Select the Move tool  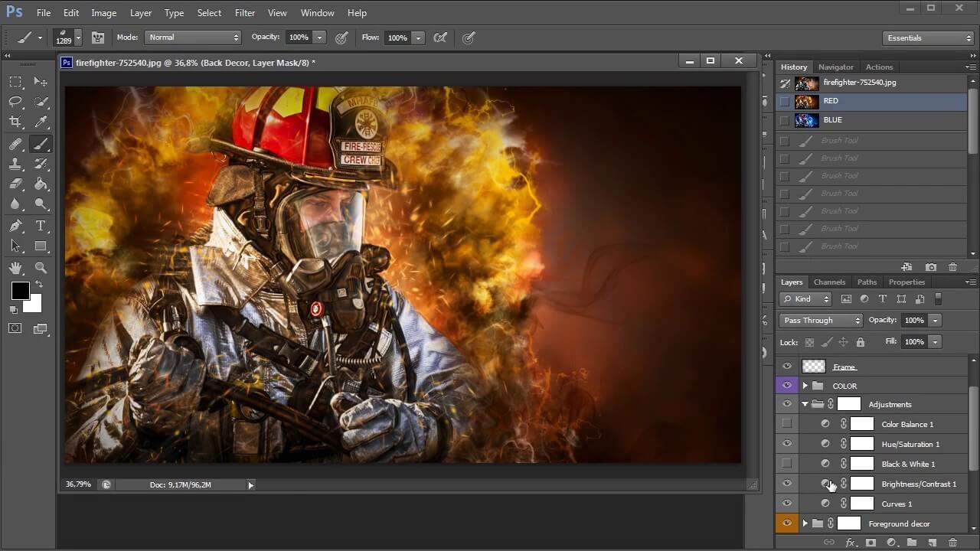(41, 82)
